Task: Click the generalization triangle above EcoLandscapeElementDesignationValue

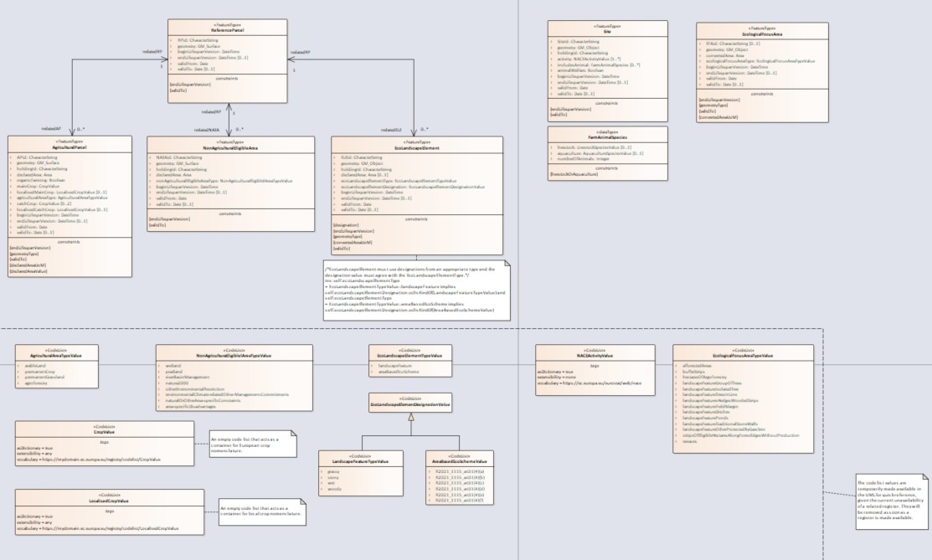Action: pos(411,418)
